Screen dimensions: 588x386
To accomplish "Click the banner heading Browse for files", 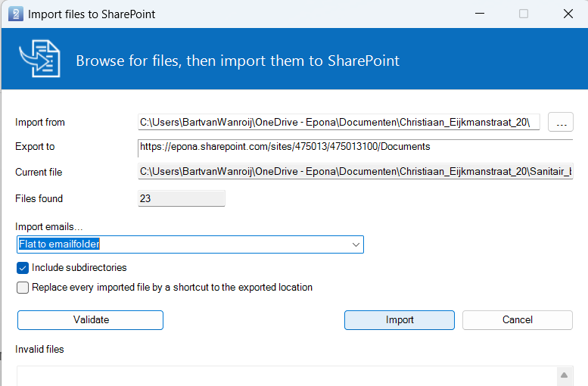I will pos(238,61).
